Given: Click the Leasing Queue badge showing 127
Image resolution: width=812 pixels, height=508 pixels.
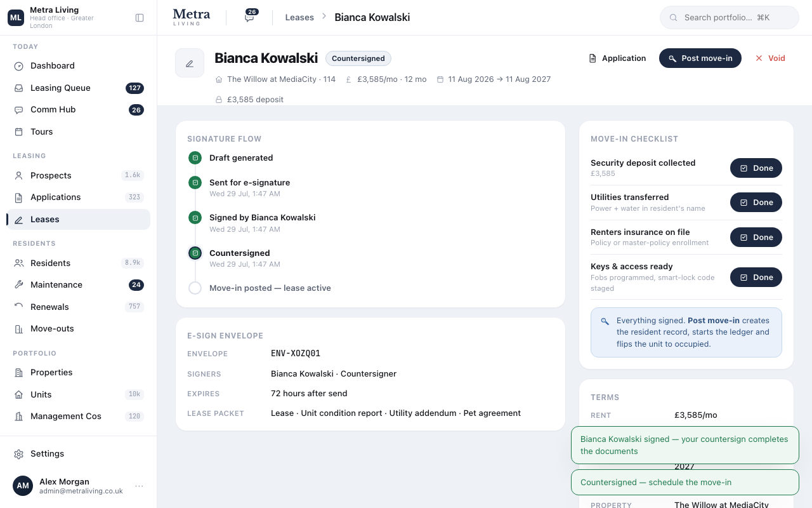Looking at the screenshot, I should pos(134,88).
